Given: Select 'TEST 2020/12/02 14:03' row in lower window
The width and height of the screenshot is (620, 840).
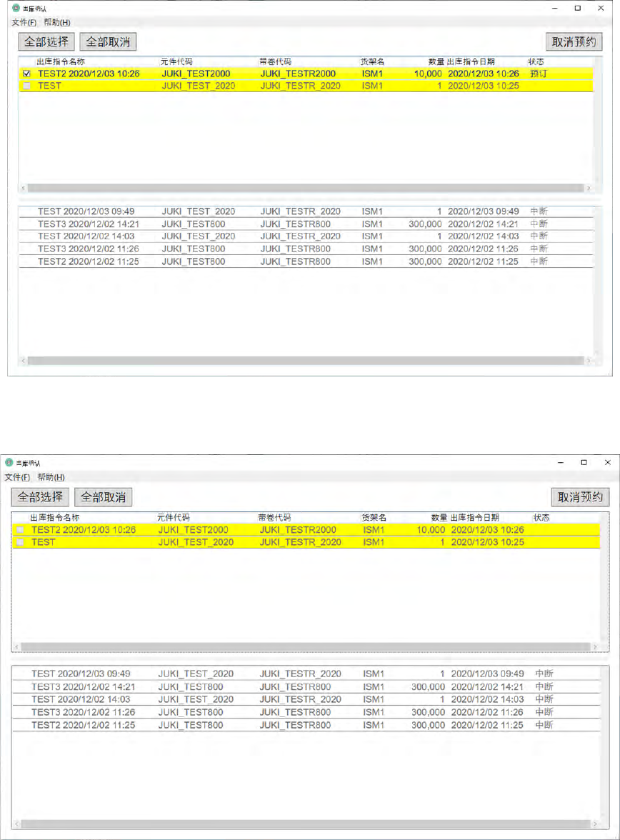Looking at the screenshot, I should [x=306, y=700].
